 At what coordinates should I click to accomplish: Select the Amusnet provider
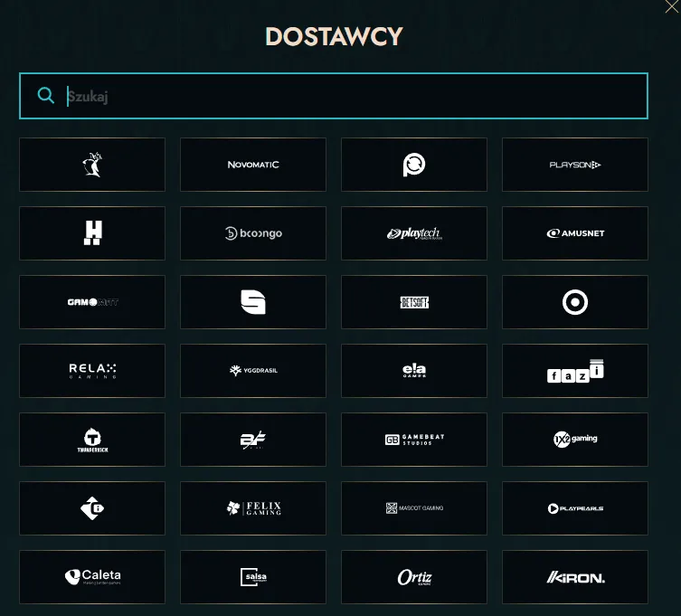(575, 233)
